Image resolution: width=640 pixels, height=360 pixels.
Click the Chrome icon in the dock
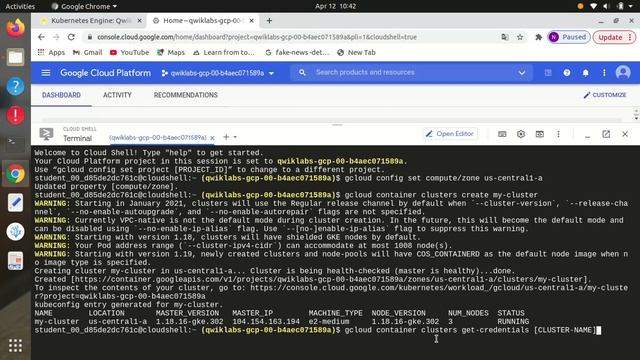pyautogui.click(x=15, y=174)
